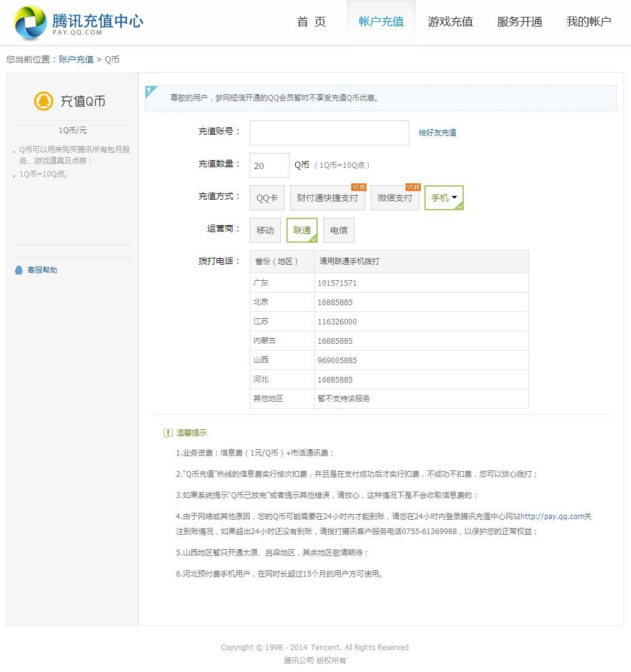The width and height of the screenshot is (631, 672).
Task: Open the 游戏充值 section
Action: click(x=451, y=21)
